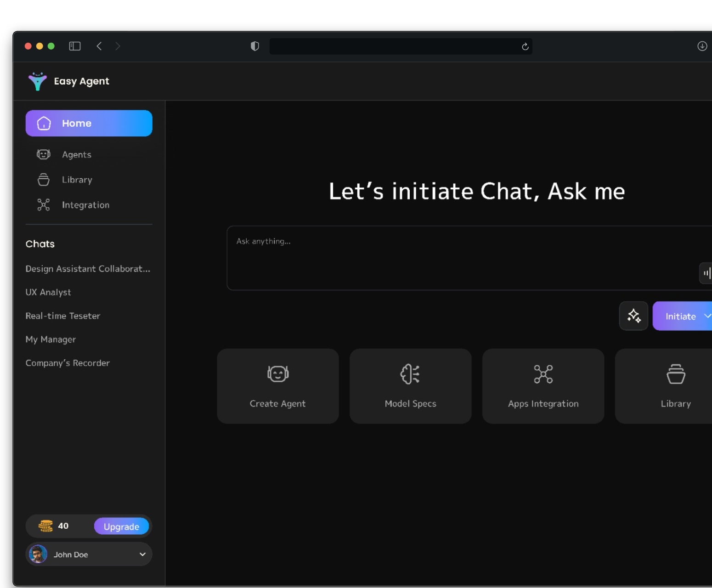Select the Home tab in the sidebar

pos(89,123)
